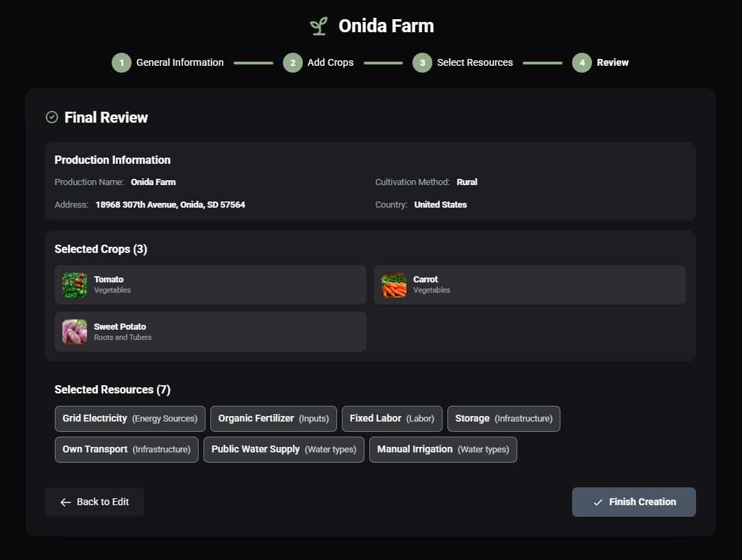Viewport: 742px width, 560px height.
Task: Click the checkmark icon inside Finish Creation button
Action: (599, 502)
